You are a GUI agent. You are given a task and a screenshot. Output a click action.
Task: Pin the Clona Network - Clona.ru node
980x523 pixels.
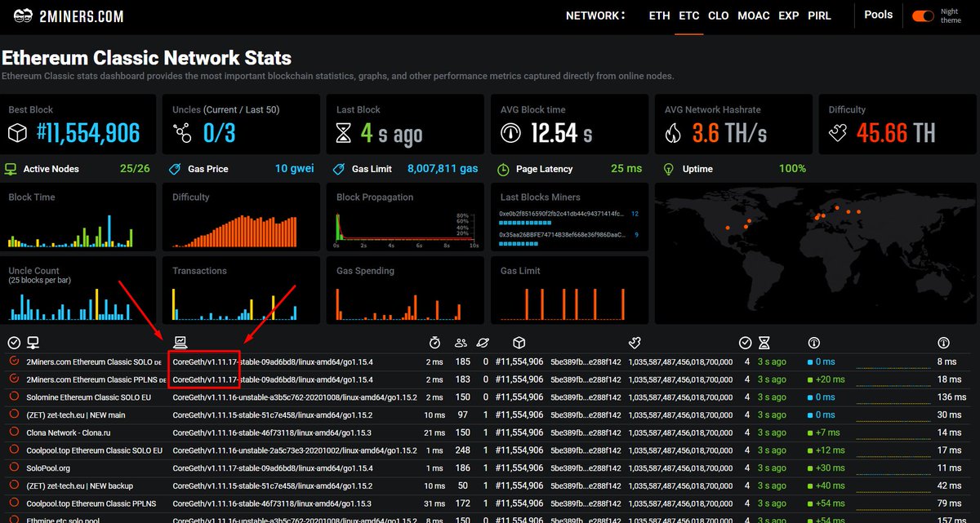point(14,432)
